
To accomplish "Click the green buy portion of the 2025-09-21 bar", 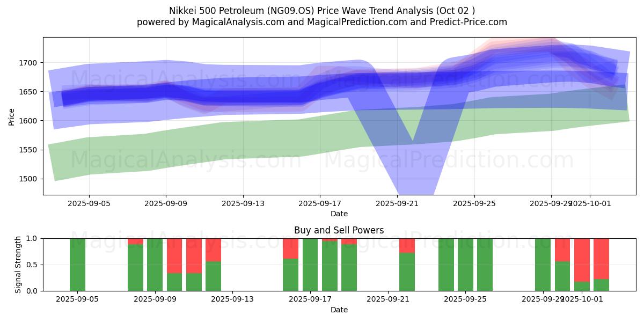I will [x=407, y=272].
